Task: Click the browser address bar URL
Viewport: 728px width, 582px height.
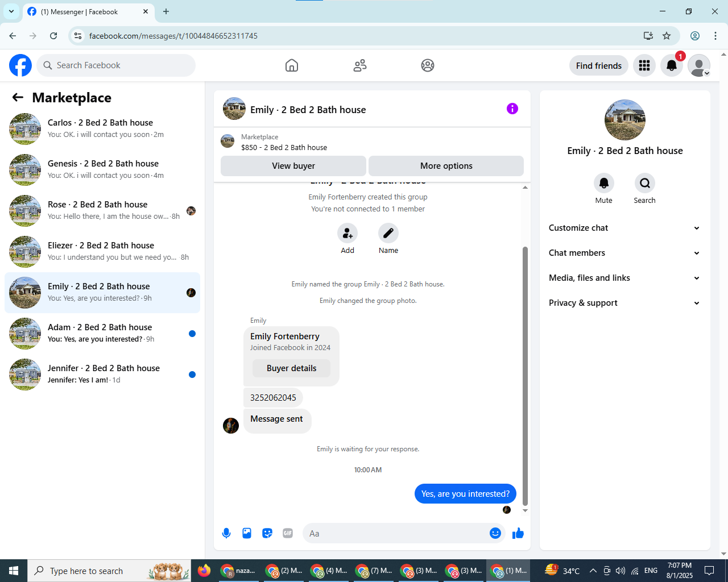Action: [173, 36]
